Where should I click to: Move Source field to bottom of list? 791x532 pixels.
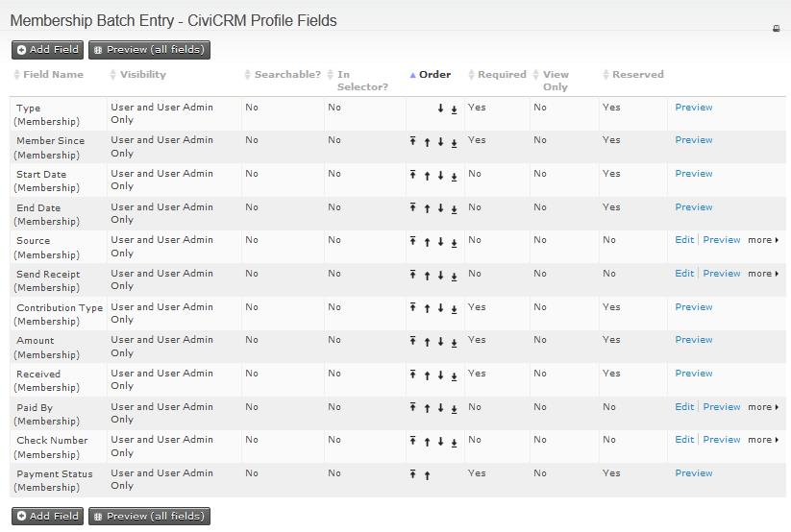(454, 242)
